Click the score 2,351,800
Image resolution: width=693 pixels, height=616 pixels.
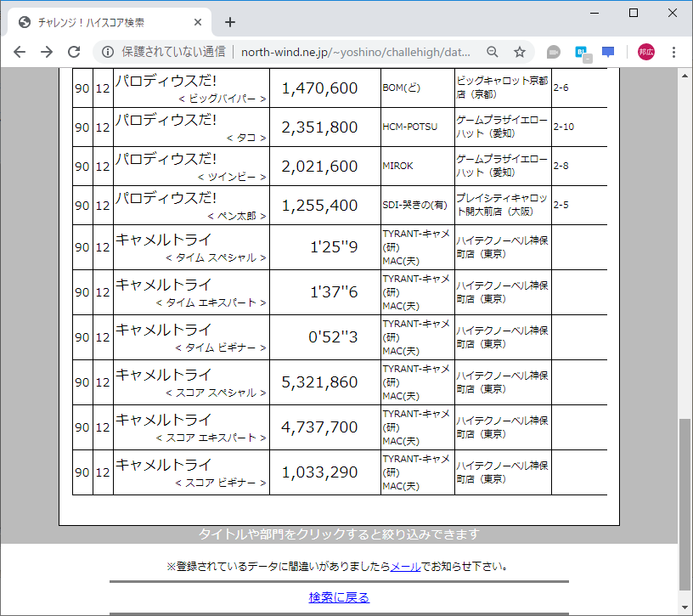coord(319,127)
